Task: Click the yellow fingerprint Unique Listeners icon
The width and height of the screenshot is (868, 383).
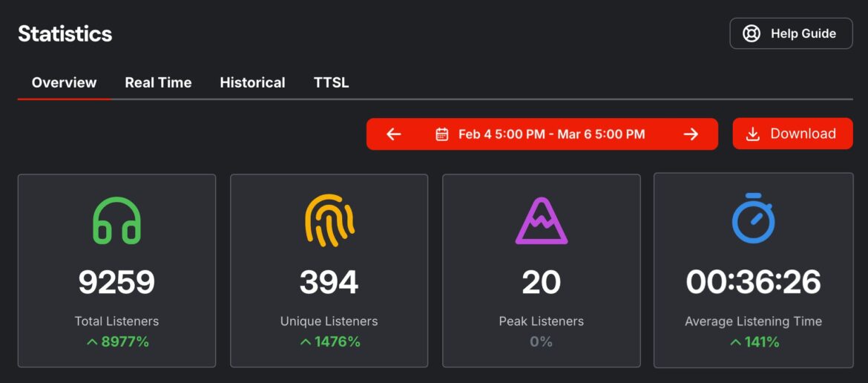Action: point(329,220)
